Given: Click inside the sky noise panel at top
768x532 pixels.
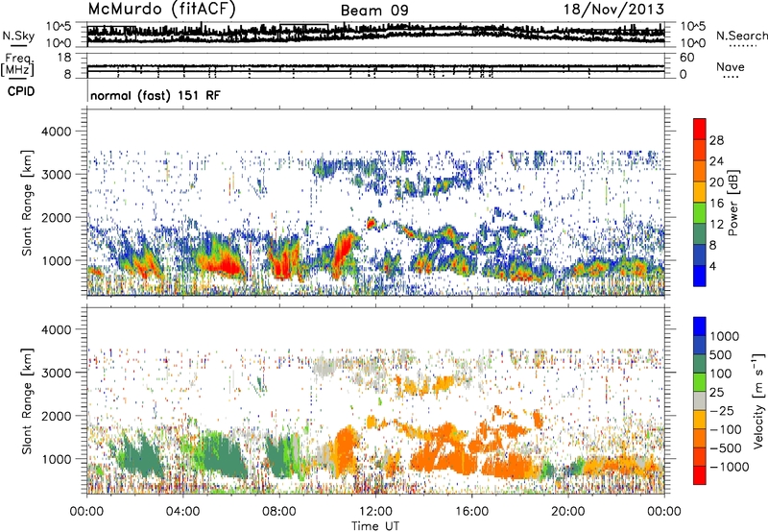Looking at the screenshot, I should tap(375, 34).
